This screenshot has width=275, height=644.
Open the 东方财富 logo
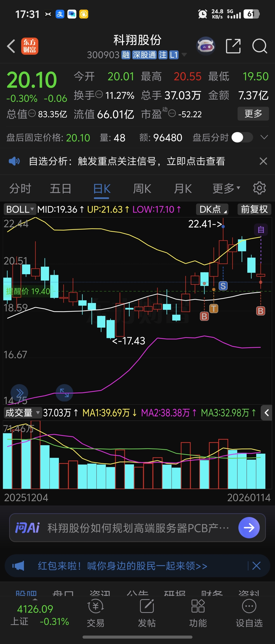coord(30,46)
